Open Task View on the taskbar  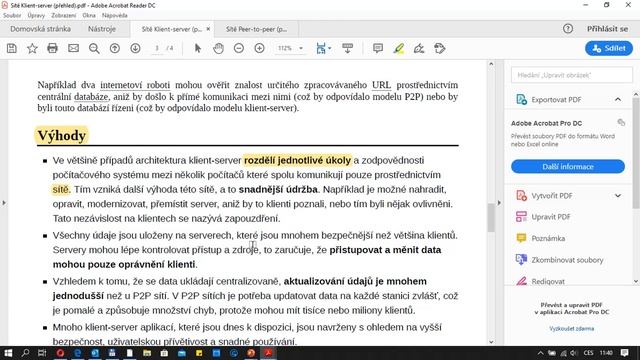pos(42,353)
